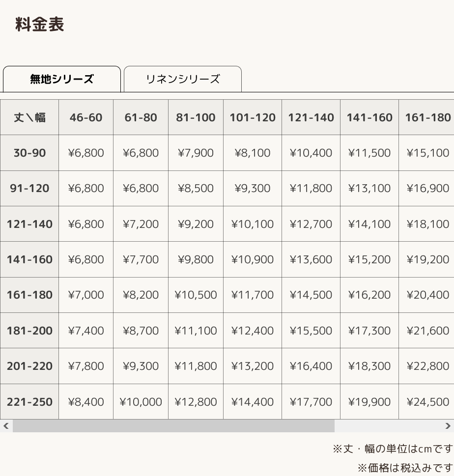The height and width of the screenshot is (476, 454).
Task: Click the horizontal scrollbar thumb under the table
Action: click(173, 426)
